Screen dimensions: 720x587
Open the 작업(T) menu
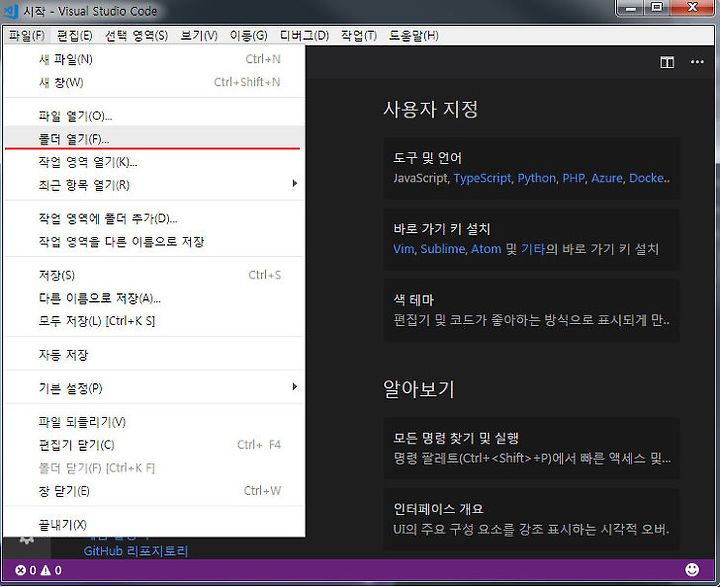click(x=359, y=35)
